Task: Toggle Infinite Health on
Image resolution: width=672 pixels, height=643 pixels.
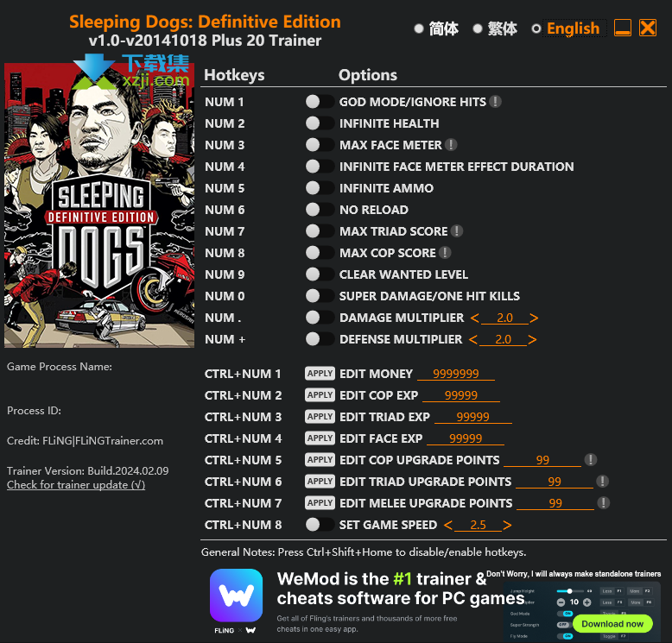Action: click(x=320, y=123)
